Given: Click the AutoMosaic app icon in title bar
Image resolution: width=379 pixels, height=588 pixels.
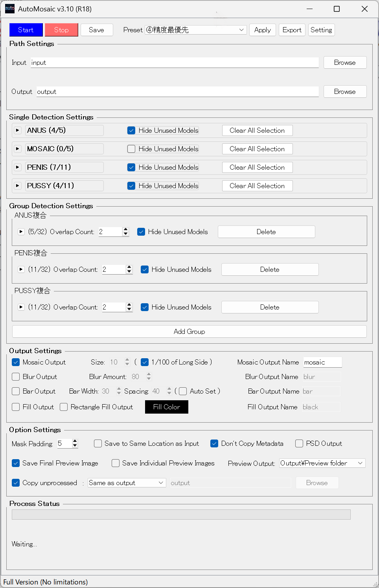Looking at the screenshot, I should tap(9, 9).
